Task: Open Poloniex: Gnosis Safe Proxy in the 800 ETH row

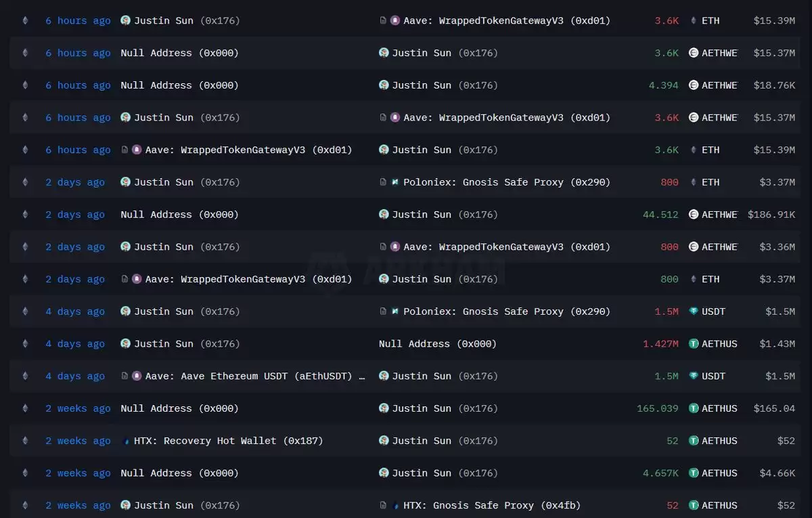Action: [x=507, y=182]
